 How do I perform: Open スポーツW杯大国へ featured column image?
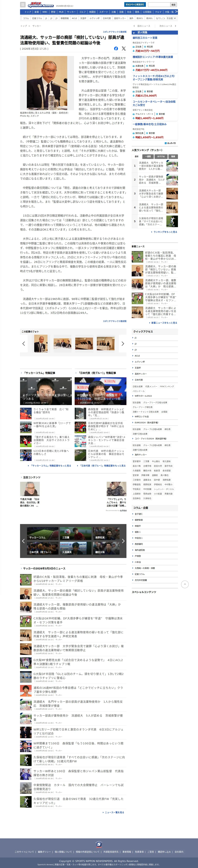(x=46, y=391)
